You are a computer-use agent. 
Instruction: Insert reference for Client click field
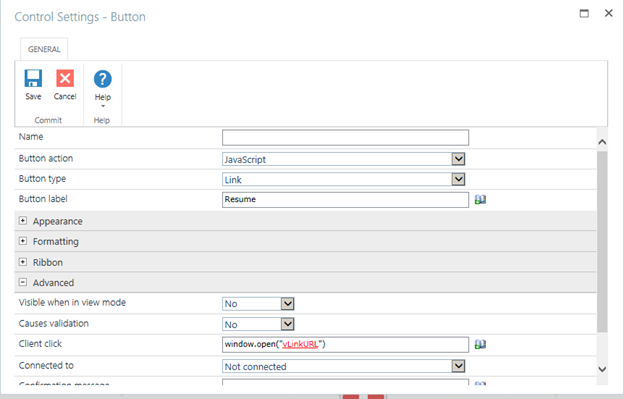coord(480,344)
